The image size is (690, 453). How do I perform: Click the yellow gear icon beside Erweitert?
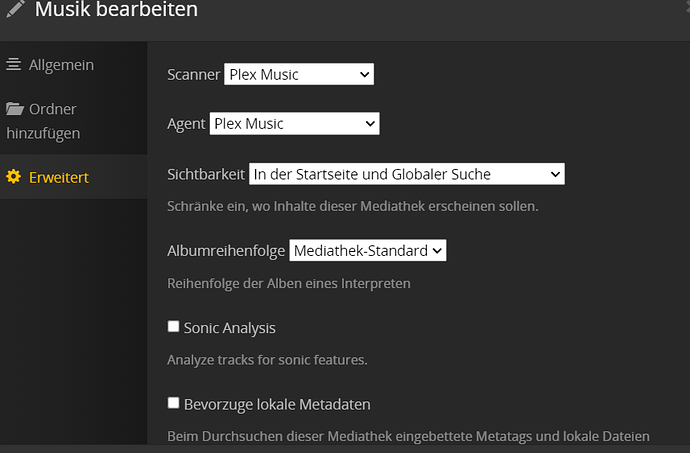14,177
